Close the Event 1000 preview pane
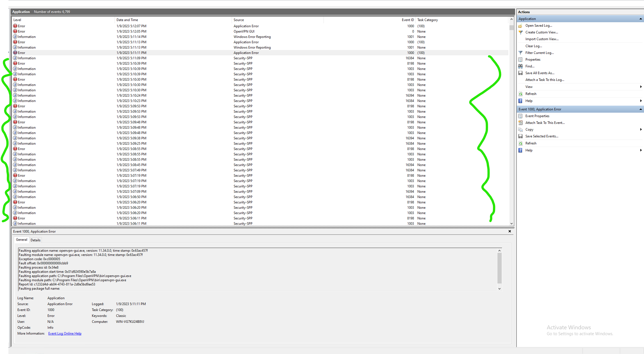Viewport: 644px width, 354px height. pos(509,231)
